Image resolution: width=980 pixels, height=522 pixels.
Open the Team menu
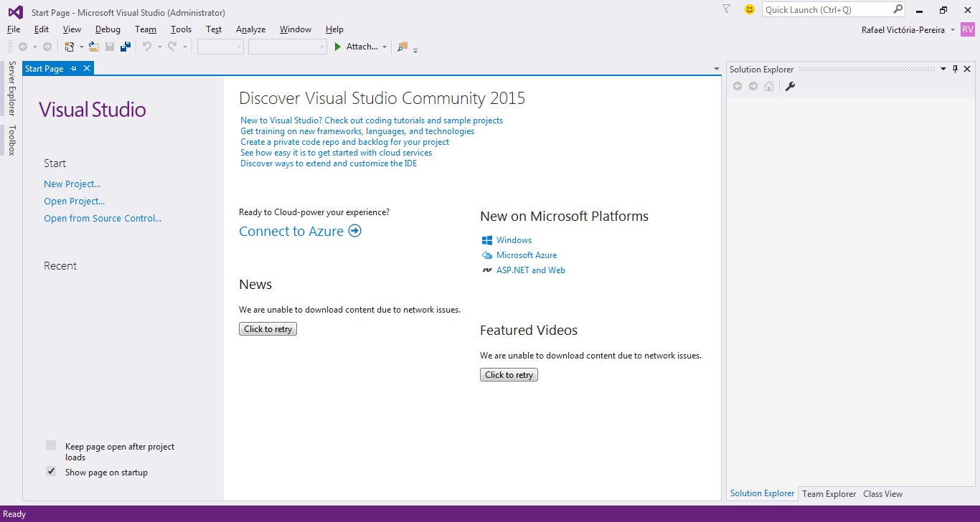[146, 29]
